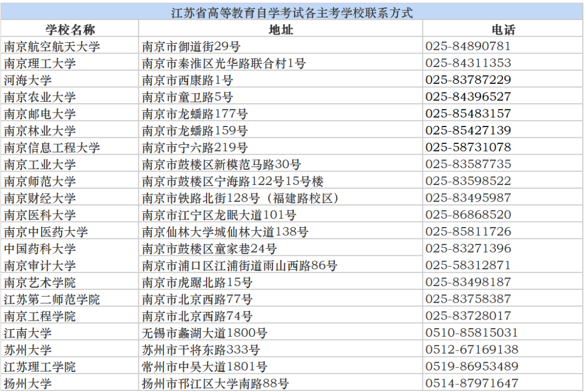Click the school name 河海大学
585x392 pixels.
28,80
